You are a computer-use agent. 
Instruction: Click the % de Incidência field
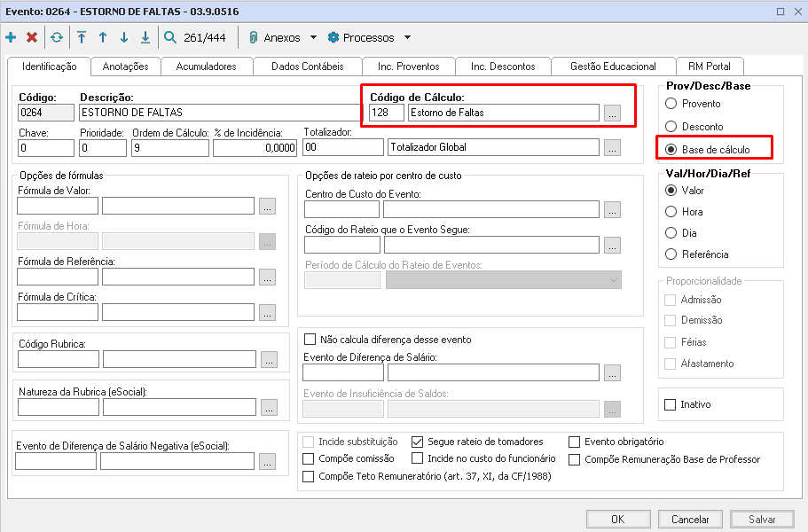tap(255, 148)
